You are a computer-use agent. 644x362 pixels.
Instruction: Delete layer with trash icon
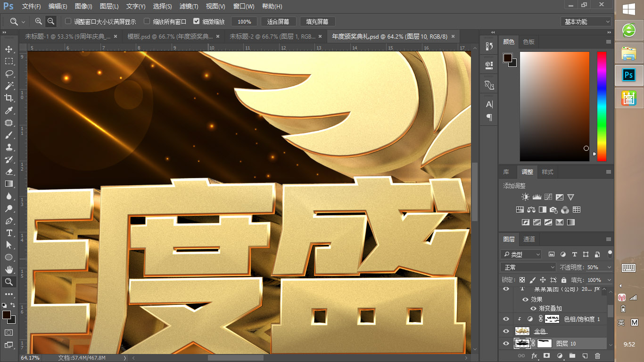click(597, 356)
